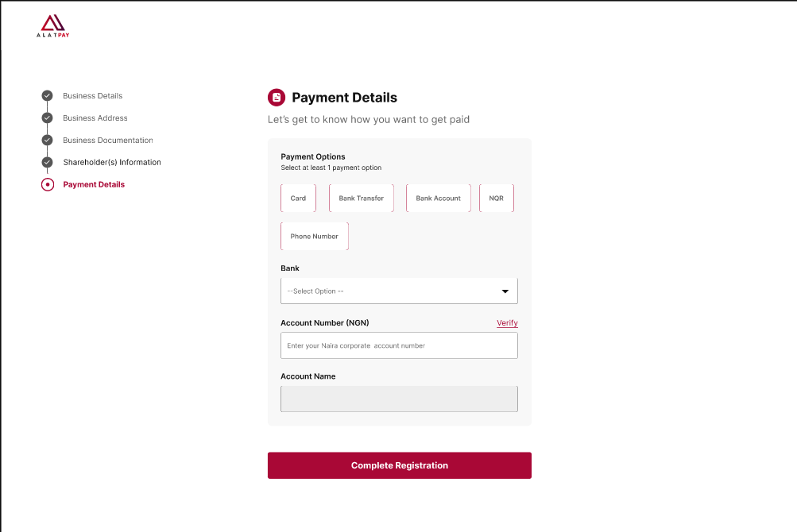797x532 pixels.
Task: Go to the Shareholder(s) Information step
Action: coord(112,162)
